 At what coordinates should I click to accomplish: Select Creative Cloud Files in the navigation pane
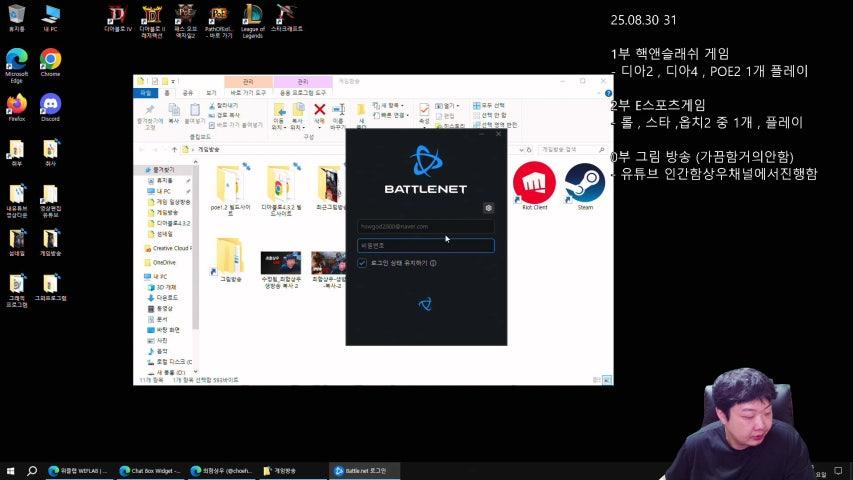(168, 248)
